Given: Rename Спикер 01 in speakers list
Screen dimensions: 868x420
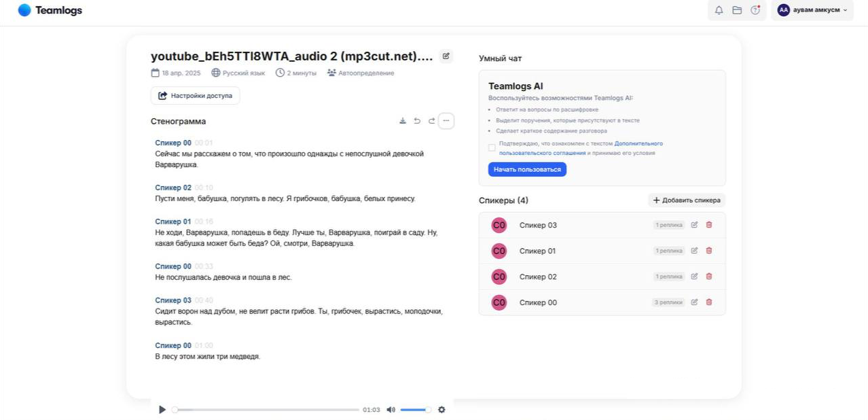Looking at the screenshot, I should (694, 251).
